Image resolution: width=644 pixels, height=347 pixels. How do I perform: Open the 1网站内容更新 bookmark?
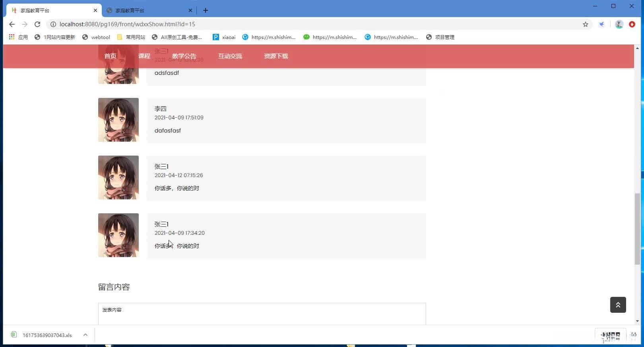(55, 37)
